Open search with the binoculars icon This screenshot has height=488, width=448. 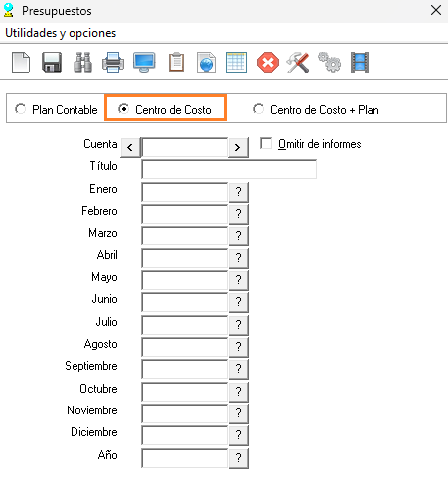[82, 62]
